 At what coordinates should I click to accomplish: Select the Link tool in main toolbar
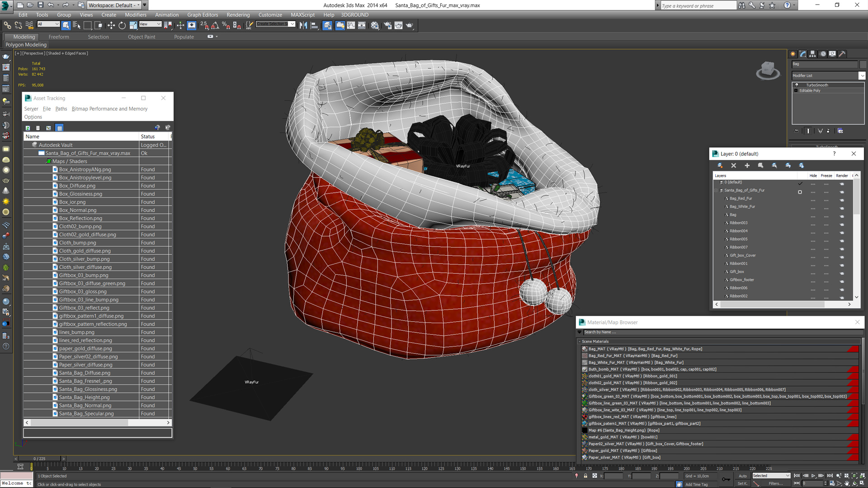(7, 25)
